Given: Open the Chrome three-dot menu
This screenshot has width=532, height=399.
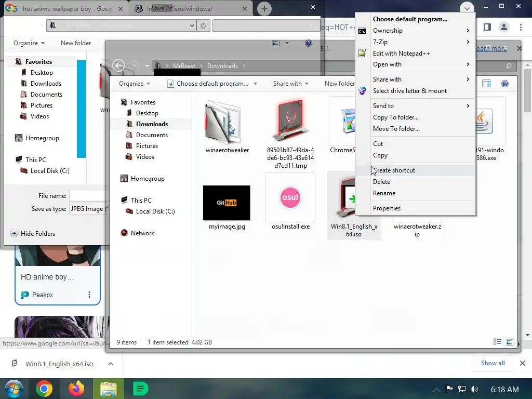Looking at the screenshot, I should pos(521,27).
